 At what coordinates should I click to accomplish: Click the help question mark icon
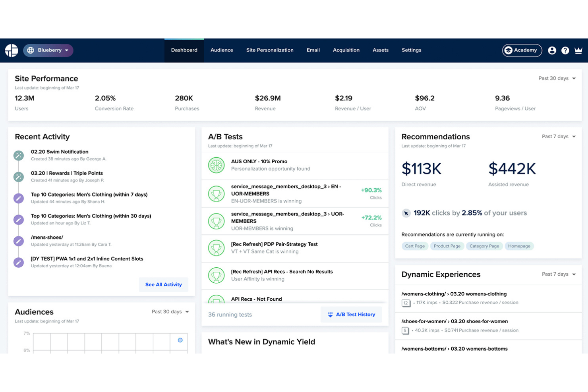point(565,50)
